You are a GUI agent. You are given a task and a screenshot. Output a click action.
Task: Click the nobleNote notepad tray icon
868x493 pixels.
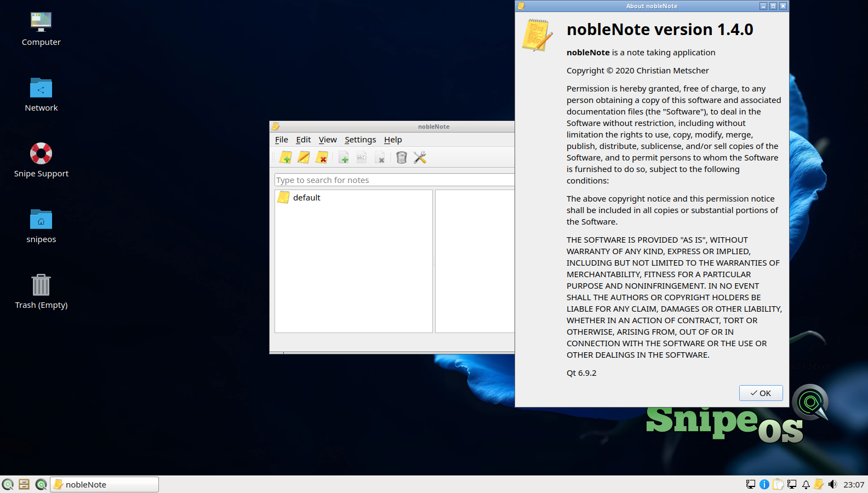(x=819, y=484)
